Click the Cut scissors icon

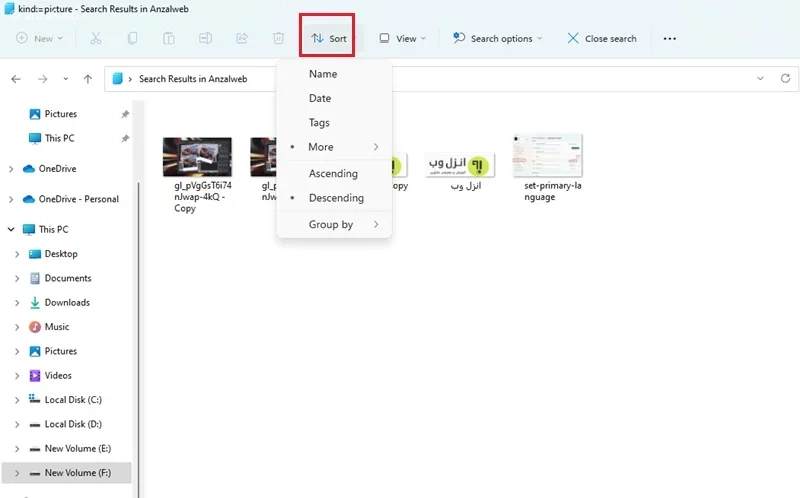(x=96, y=38)
